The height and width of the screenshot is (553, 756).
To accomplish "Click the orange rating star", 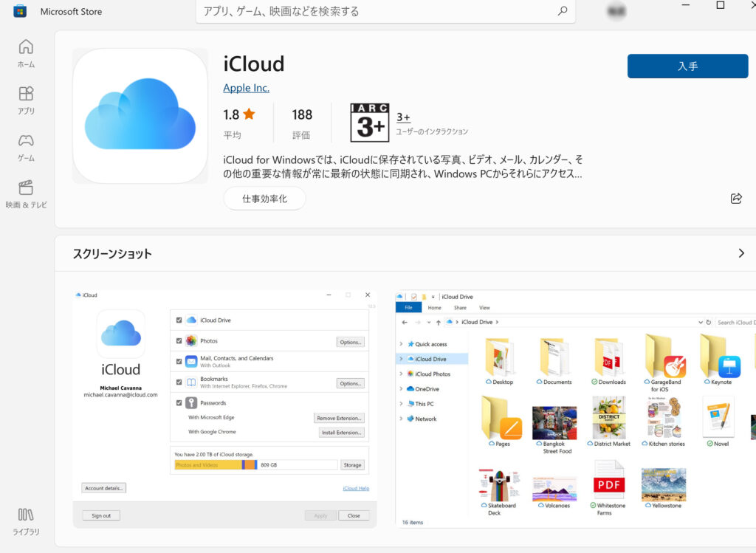I will [x=250, y=114].
